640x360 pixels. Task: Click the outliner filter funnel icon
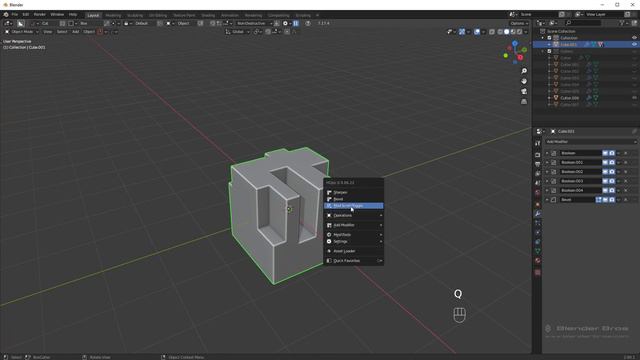tap(622, 23)
